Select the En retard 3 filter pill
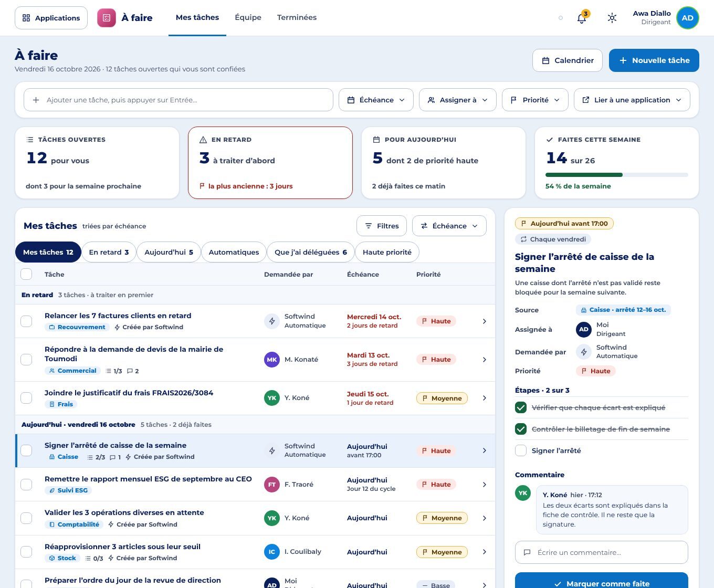The width and height of the screenshot is (714, 588). [x=109, y=252]
